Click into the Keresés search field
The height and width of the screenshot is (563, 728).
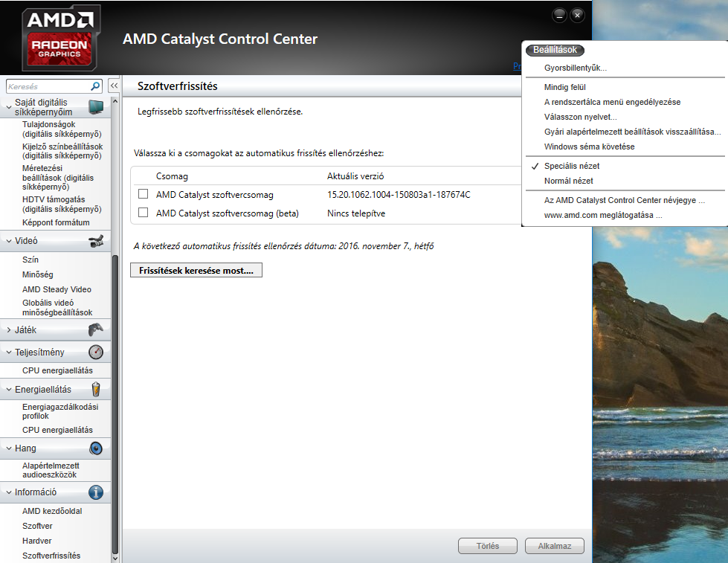[x=48, y=86]
